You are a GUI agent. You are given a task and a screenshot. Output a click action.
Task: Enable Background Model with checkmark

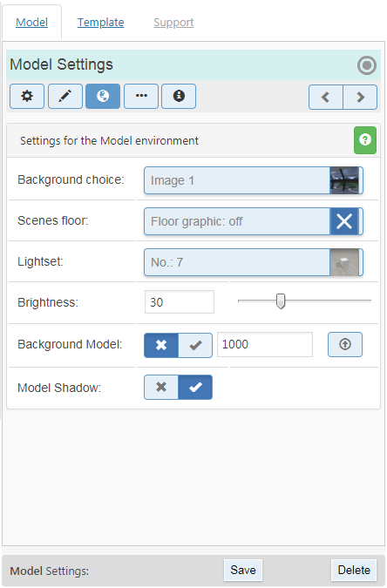[195, 345]
